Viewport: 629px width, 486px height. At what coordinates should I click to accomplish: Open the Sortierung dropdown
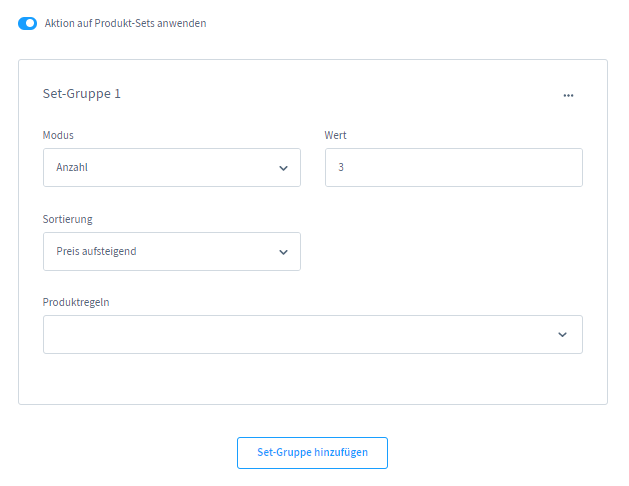pyautogui.click(x=160, y=251)
